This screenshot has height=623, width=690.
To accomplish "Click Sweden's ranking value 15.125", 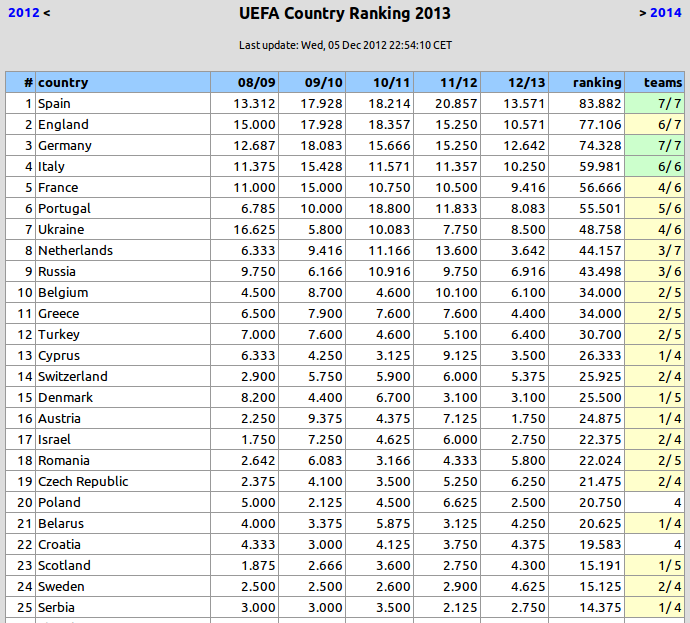I will [600, 586].
